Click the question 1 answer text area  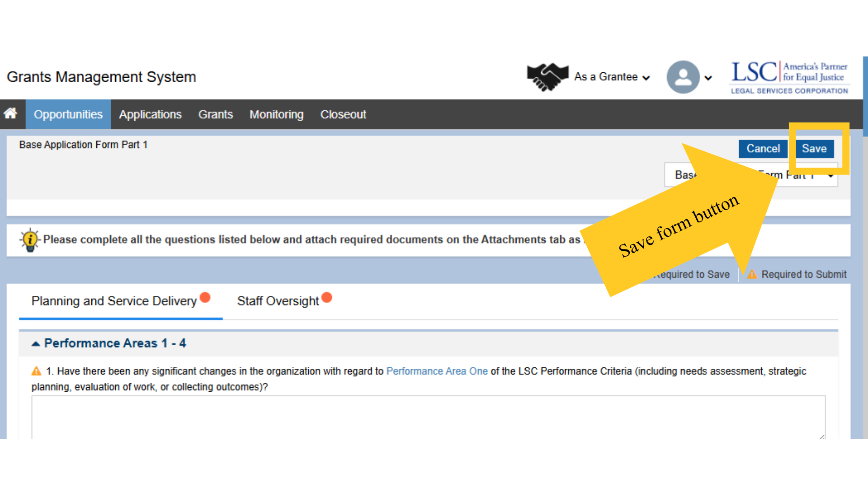pyautogui.click(x=428, y=417)
